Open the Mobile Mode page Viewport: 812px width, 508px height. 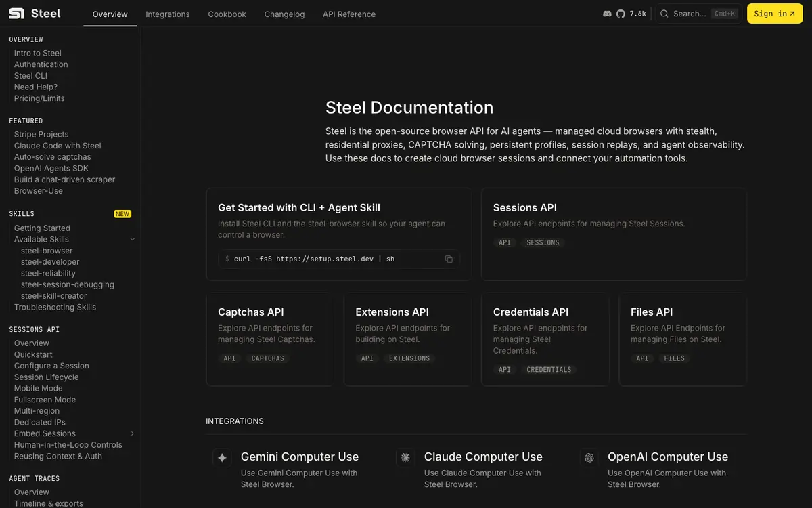pos(39,389)
